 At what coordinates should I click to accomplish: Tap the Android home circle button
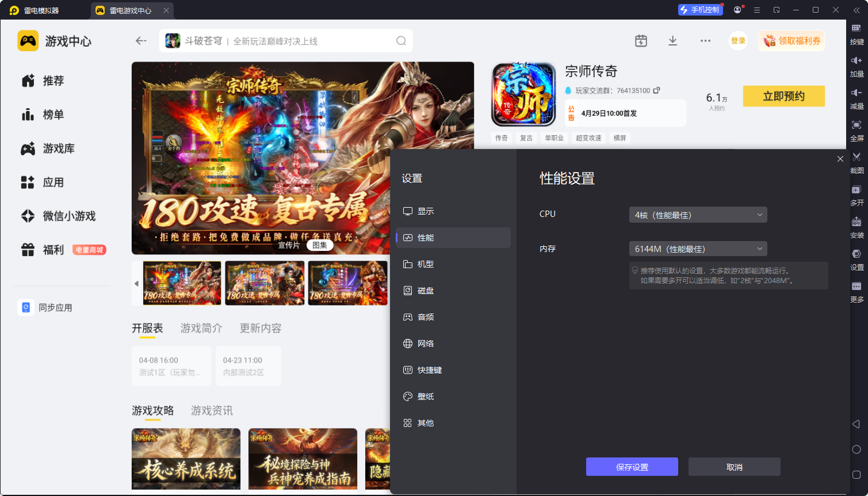856,449
